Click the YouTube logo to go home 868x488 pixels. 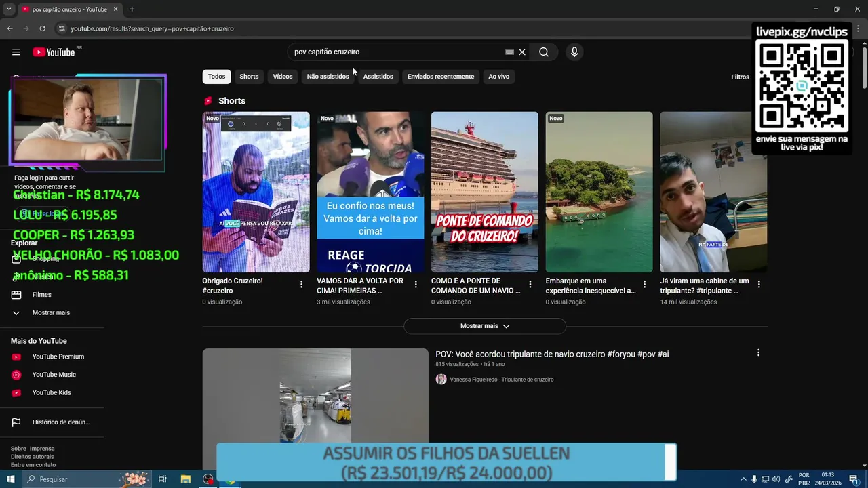pos(54,52)
